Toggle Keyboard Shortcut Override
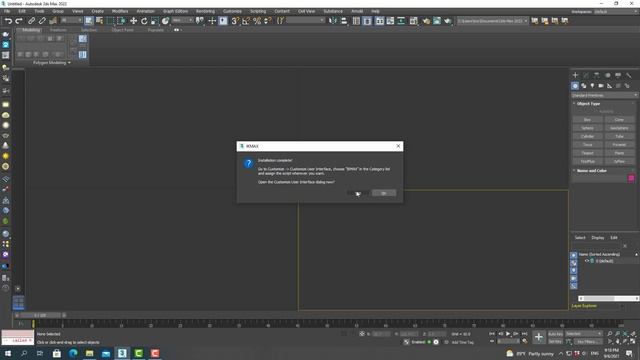The height and width of the screenshot is (360, 640). [x=223, y=21]
